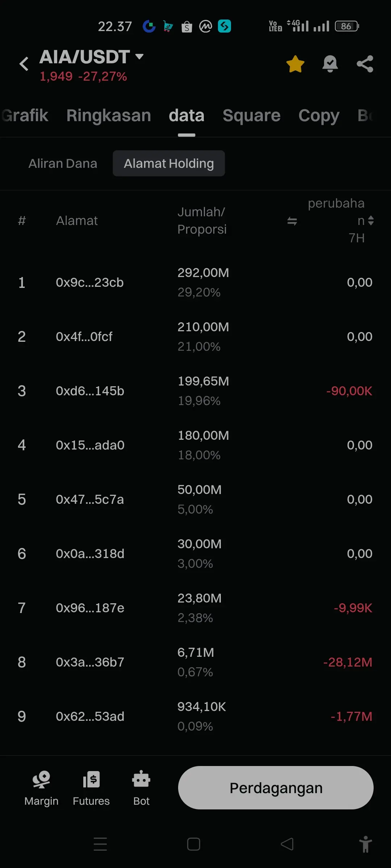Select the Aliran Dana filter
Viewport: 391px width, 868px height.
(63, 163)
